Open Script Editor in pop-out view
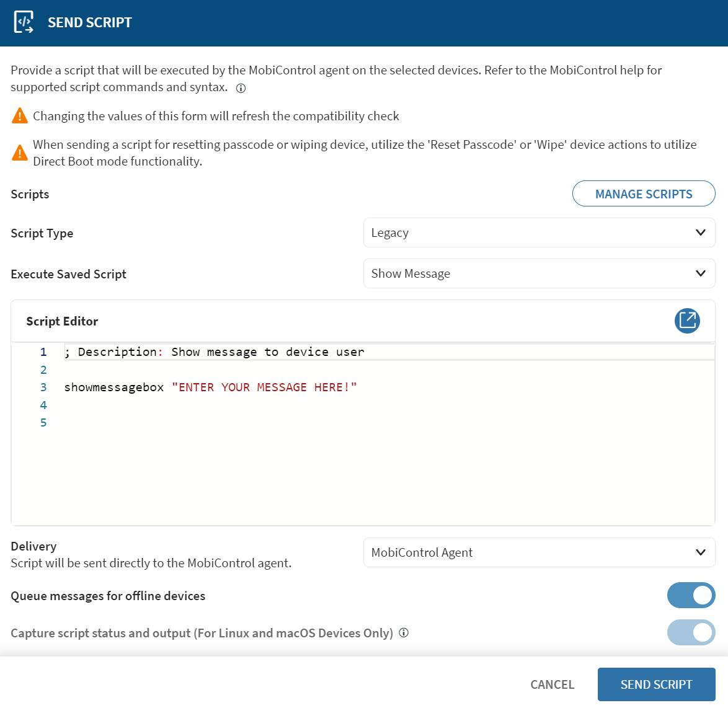728x708 pixels. [687, 321]
